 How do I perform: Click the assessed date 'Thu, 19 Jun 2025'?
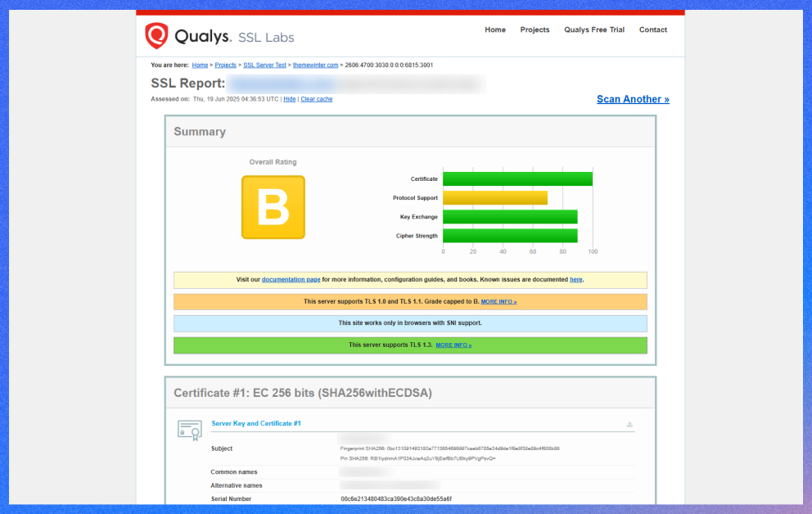(236, 99)
